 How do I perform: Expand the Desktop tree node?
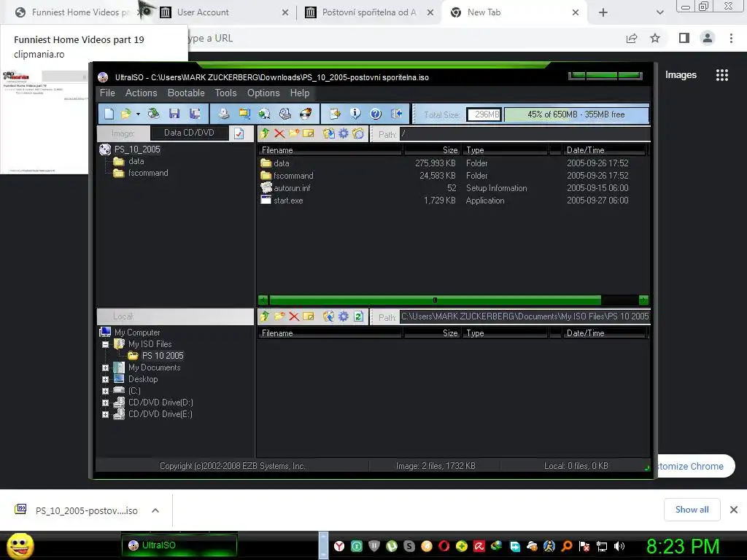click(x=105, y=379)
